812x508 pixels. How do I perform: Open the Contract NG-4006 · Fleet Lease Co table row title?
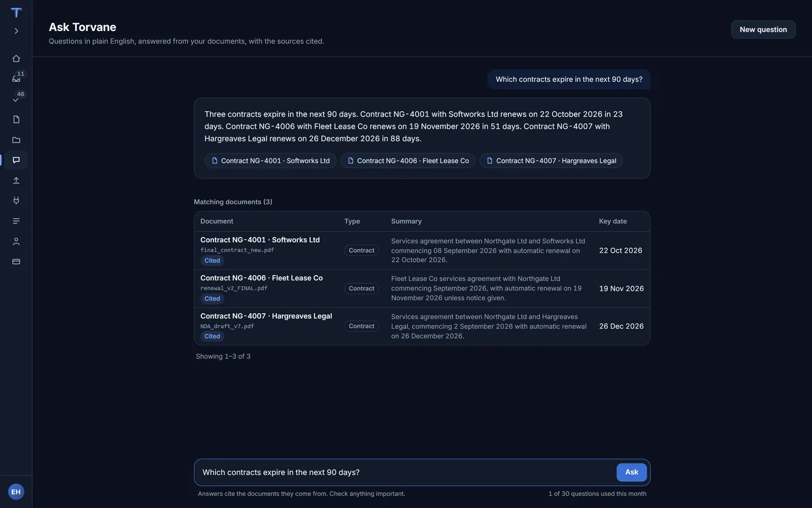point(262,278)
